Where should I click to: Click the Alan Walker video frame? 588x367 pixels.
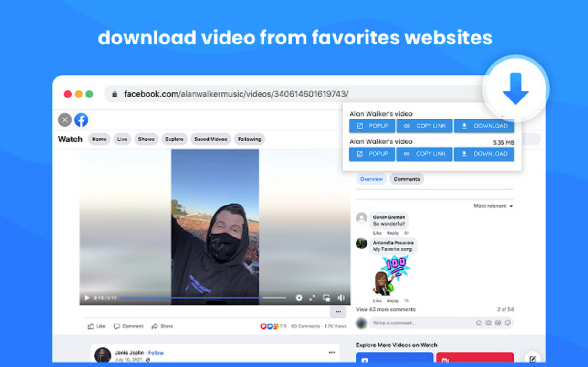(215, 227)
